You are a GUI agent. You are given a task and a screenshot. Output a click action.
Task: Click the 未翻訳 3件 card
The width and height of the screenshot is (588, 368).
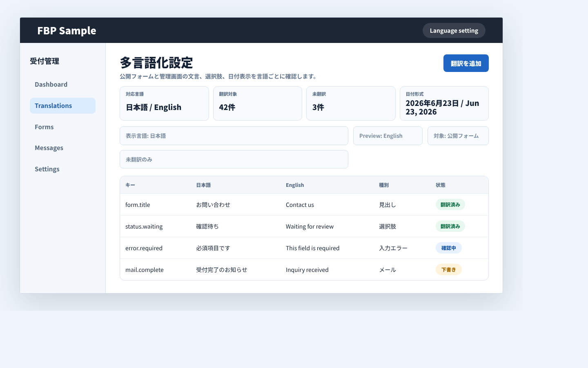[351, 103]
